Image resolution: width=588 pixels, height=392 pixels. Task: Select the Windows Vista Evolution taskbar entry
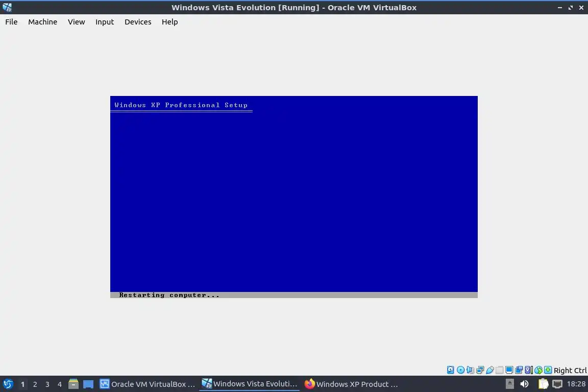pyautogui.click(x=250, y=384)
